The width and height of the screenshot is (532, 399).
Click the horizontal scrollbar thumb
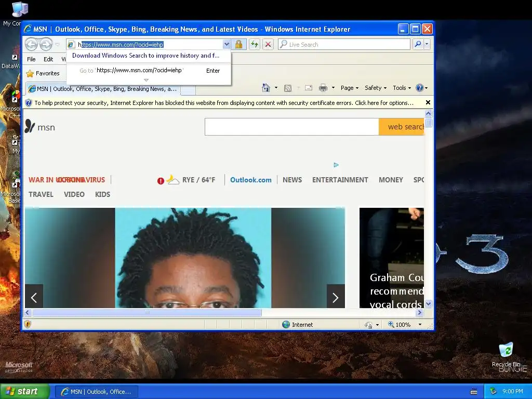click(147, 312)
